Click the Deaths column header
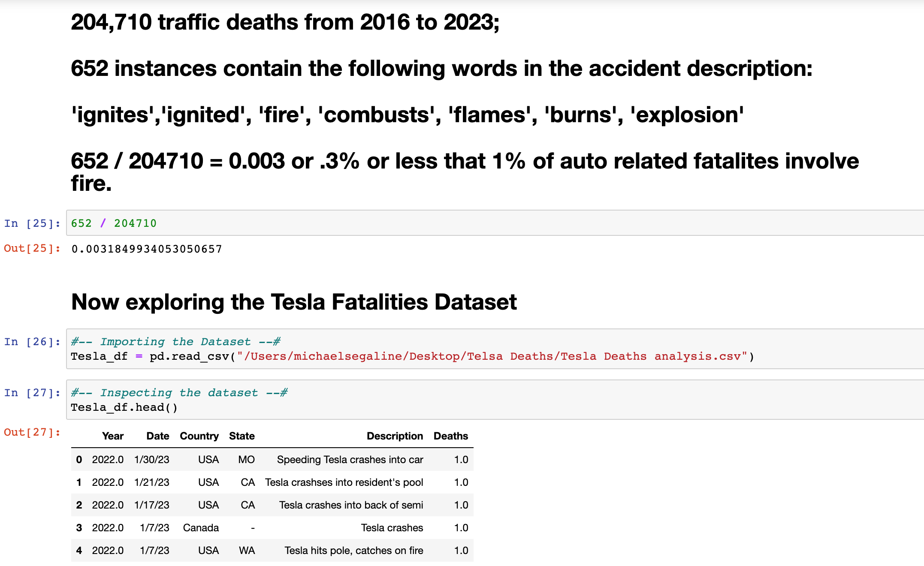This screenshot has width=924, height=566. [450, 436]
